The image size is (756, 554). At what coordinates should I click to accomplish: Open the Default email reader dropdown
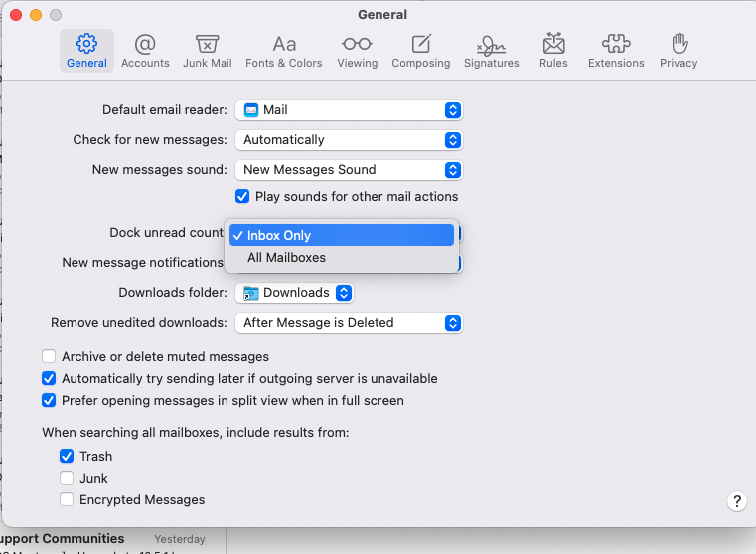[x=349, y=110]
